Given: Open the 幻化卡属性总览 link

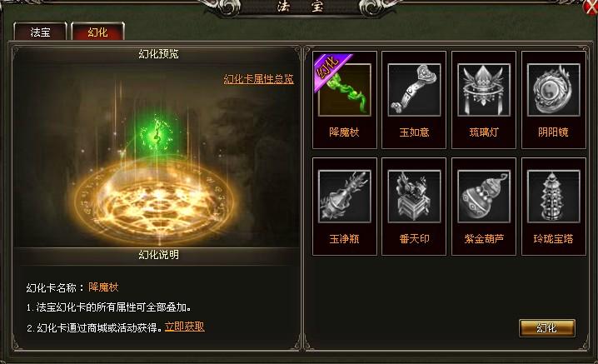Looking at the screenshot, I should click(258, 79).
